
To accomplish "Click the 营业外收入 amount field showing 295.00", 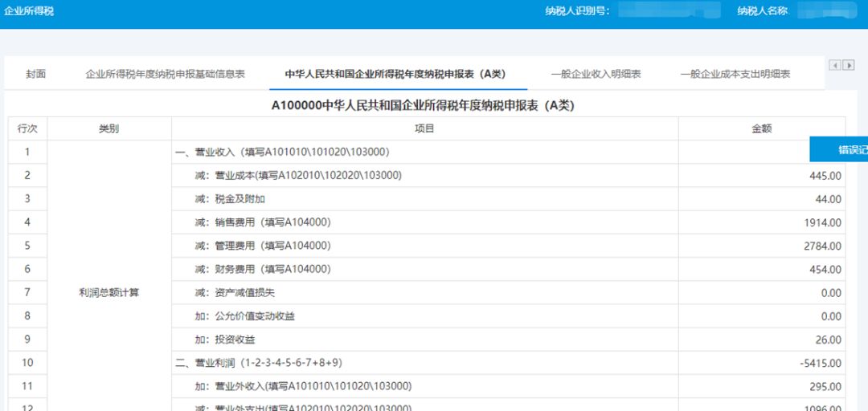I will pyautogui.click(x=761, y=387).
